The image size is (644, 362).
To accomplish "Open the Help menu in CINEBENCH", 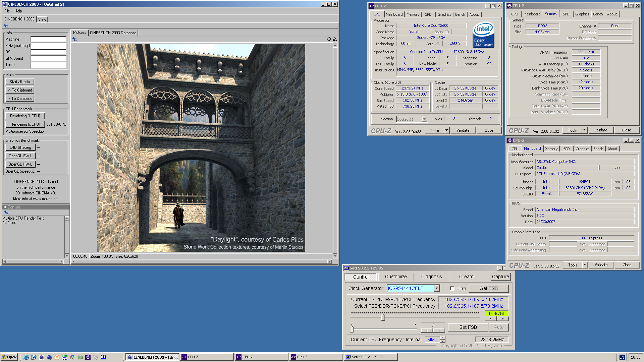I will (x=18, y=11).
